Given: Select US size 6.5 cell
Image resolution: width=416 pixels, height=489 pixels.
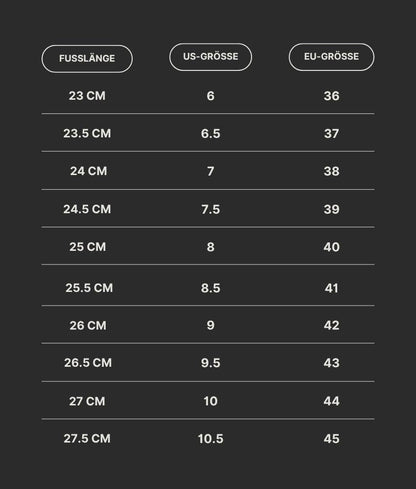Looking at the screenshot, I should (x=210, y=133).
